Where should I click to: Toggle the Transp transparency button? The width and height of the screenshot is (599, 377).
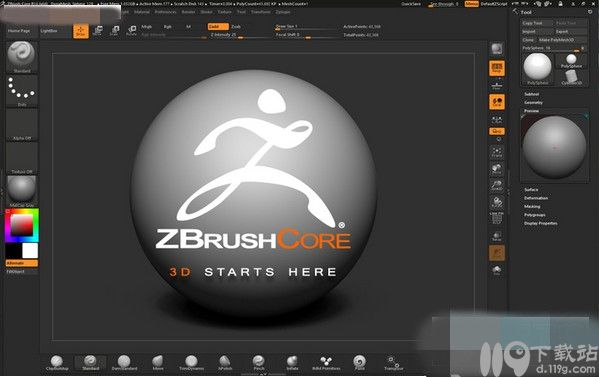[x=497, y=236]
